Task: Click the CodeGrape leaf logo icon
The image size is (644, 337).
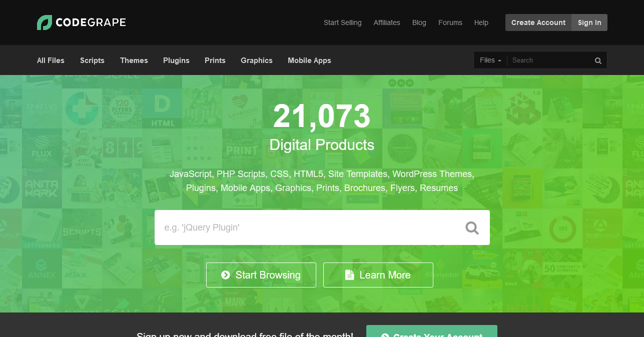Action: [x=45, y=22]
